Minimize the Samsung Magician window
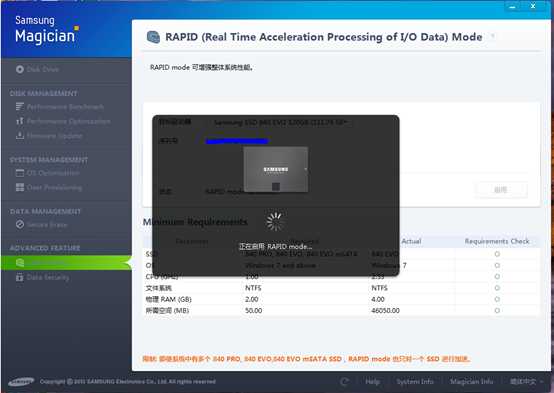The height and width of the screenshot is (393, 554). pyautogui.click(x=512, y=6)
